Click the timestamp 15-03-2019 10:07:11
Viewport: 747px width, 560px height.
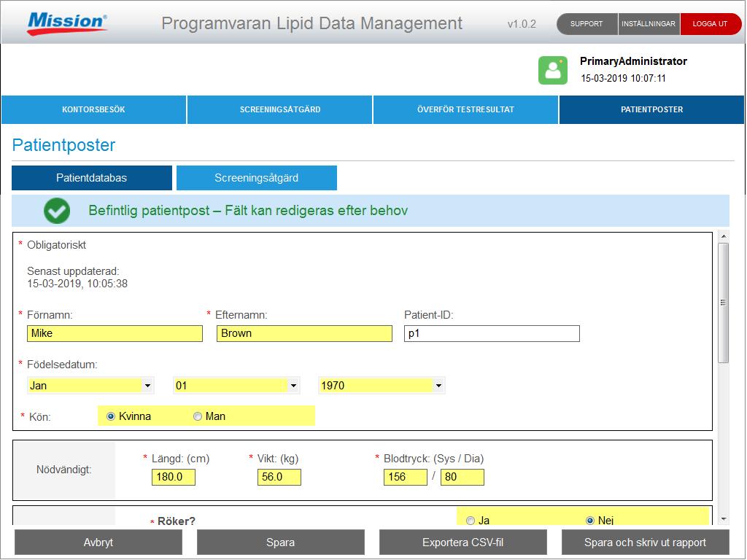tap(623, 78)
